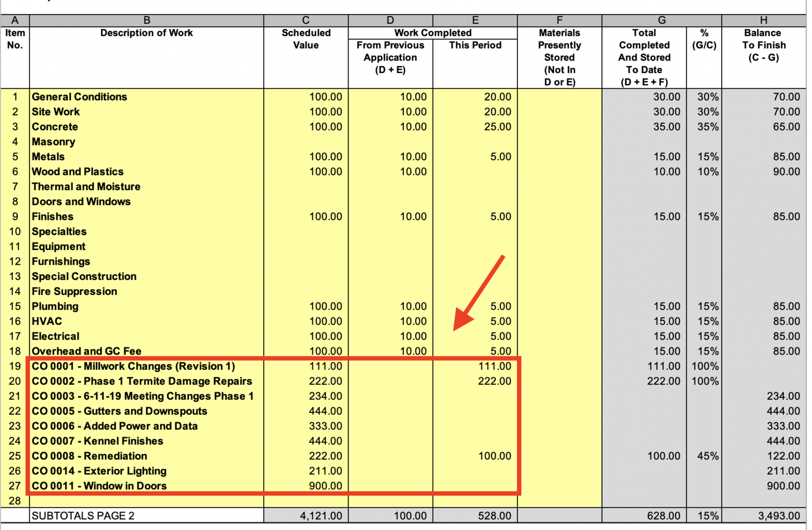Select 'CO 0002 - Phase 1 Termite Damage Repairs'
Screen dimensions: 812x530
click(x=147, y=382)
